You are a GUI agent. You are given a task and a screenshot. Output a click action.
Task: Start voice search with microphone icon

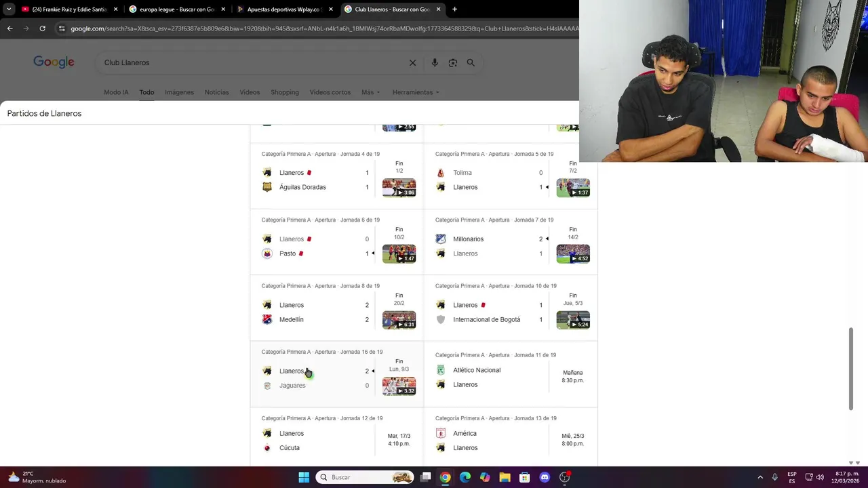tap(435, 62)
